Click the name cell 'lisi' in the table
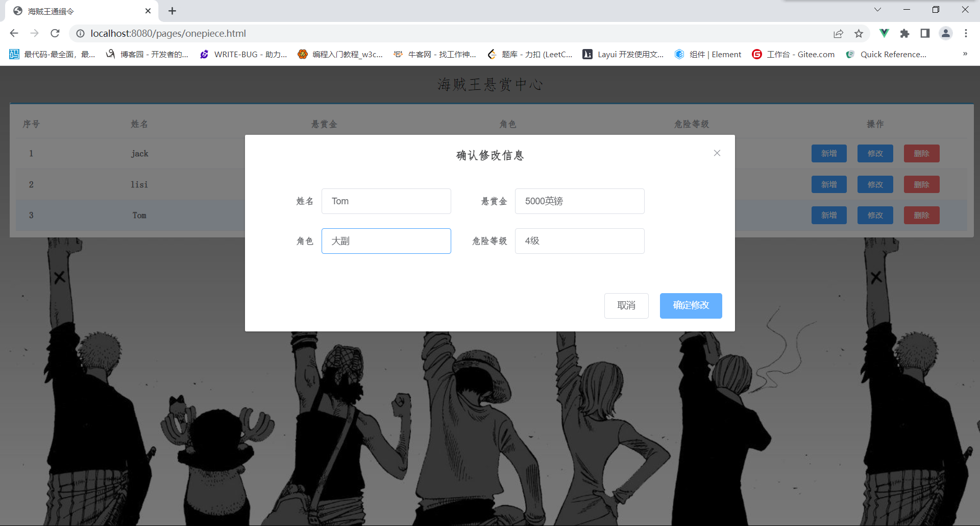This screenshot has width=980, height=526. (139, 184)
